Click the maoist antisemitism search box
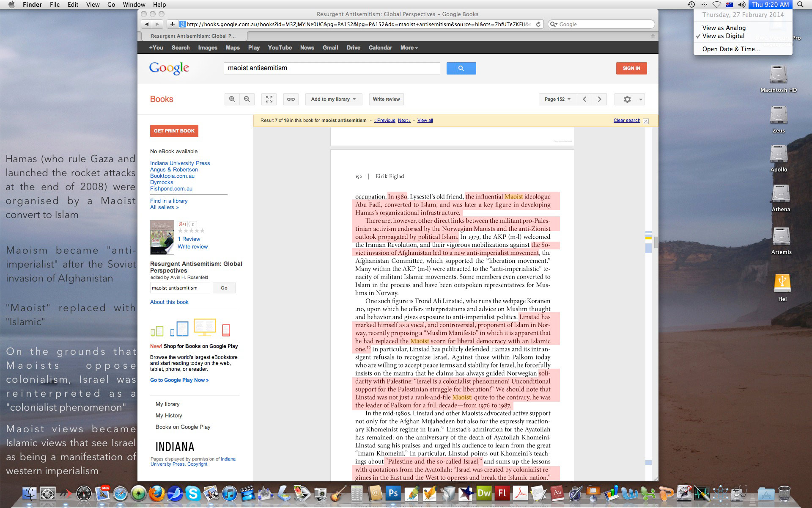 [x=332, y=68]
